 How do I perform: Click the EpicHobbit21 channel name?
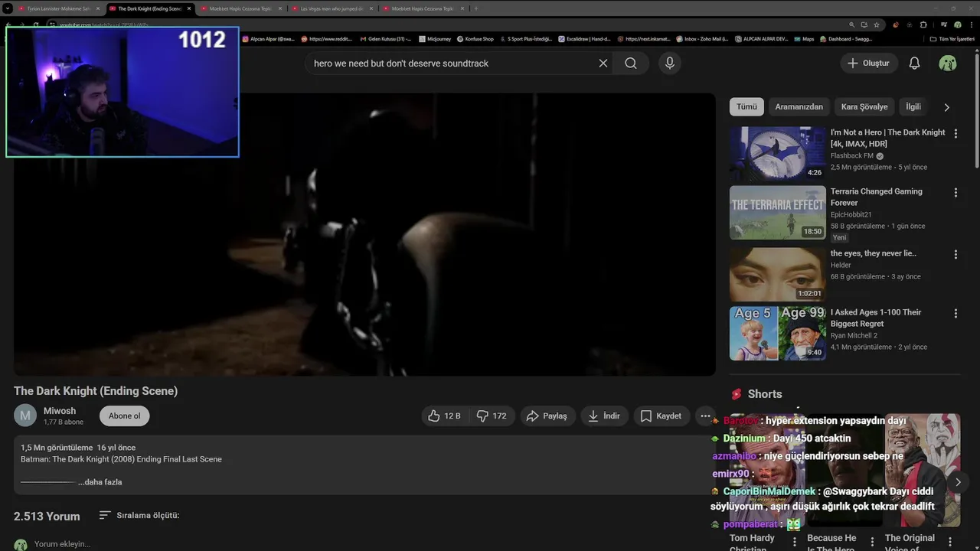pyautogui.click(x=851, y=215)
